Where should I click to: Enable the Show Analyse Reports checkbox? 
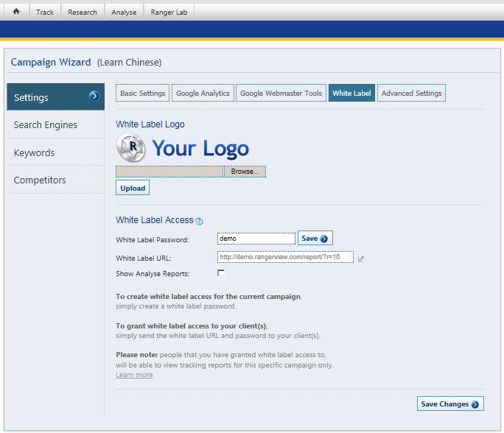coord(221,273)
